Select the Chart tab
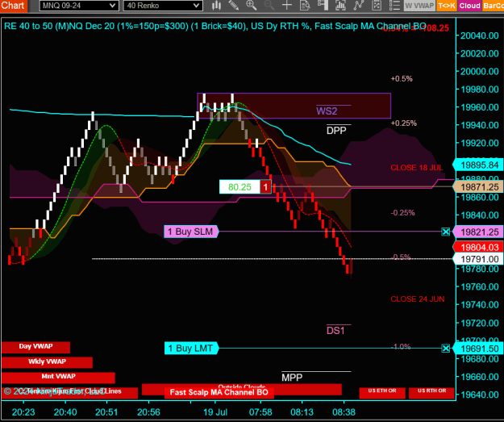Screen dimensions: 504x422 pyautogui.click(x=14, y=6)
